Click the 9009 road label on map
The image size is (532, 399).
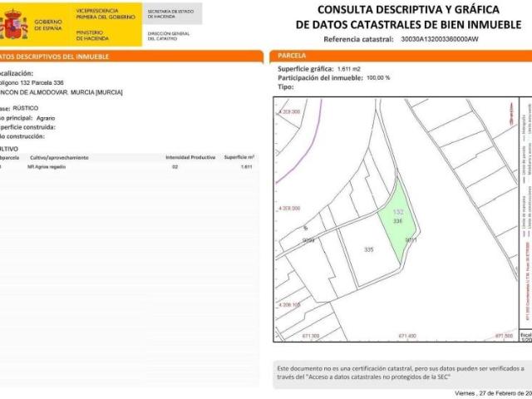click(x=308, y=240)
